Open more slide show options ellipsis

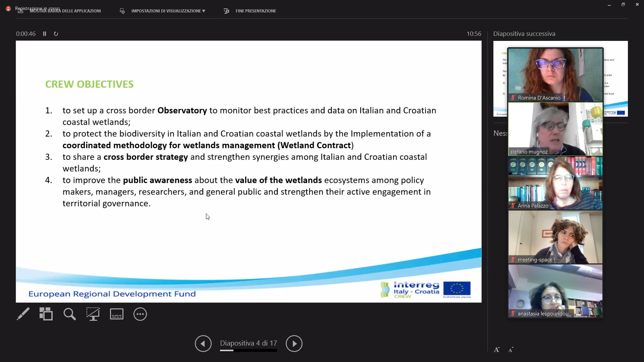tap(140, 314)
